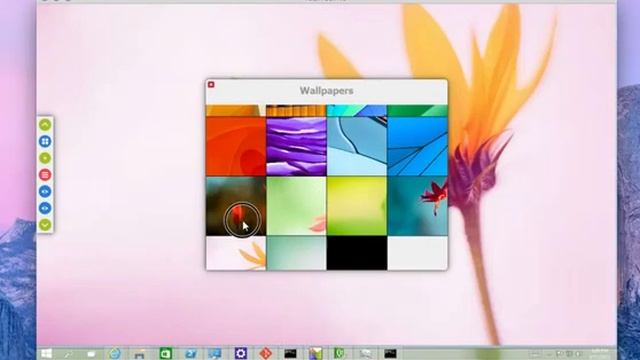Click the green up-chevron button in side toolbar

click(x=45, y=124)
